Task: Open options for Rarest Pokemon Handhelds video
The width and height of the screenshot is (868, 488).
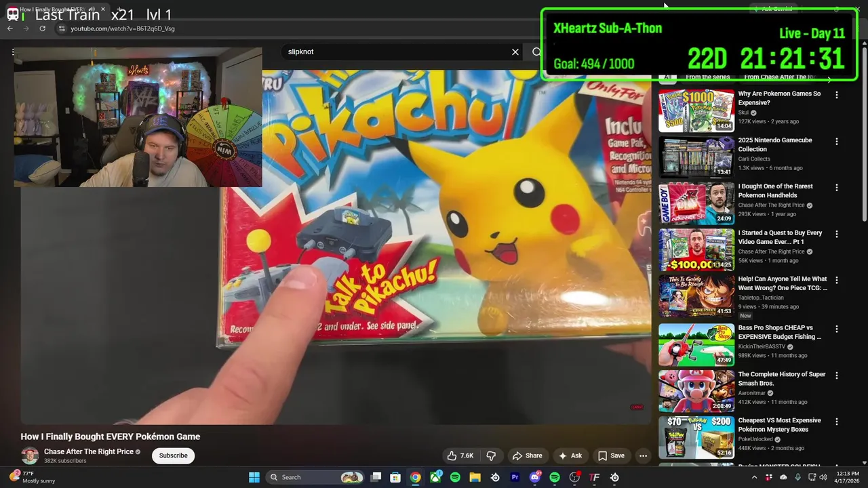Action: pyautogui.click(x=837, y=188)
